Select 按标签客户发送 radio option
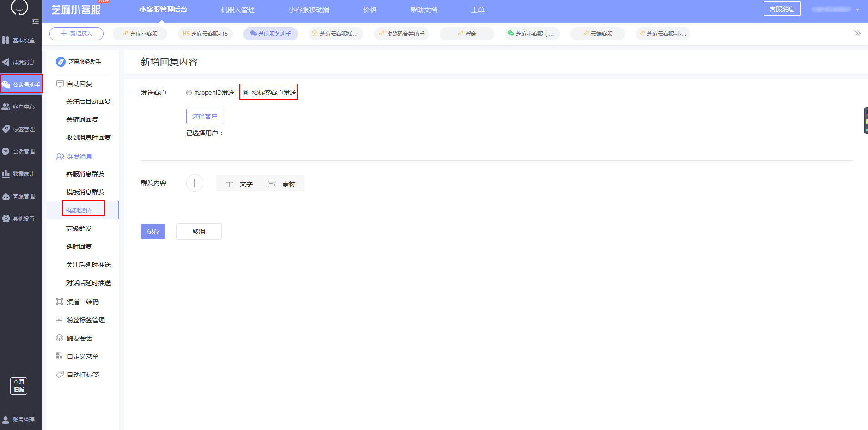 (x=269, y=93)
